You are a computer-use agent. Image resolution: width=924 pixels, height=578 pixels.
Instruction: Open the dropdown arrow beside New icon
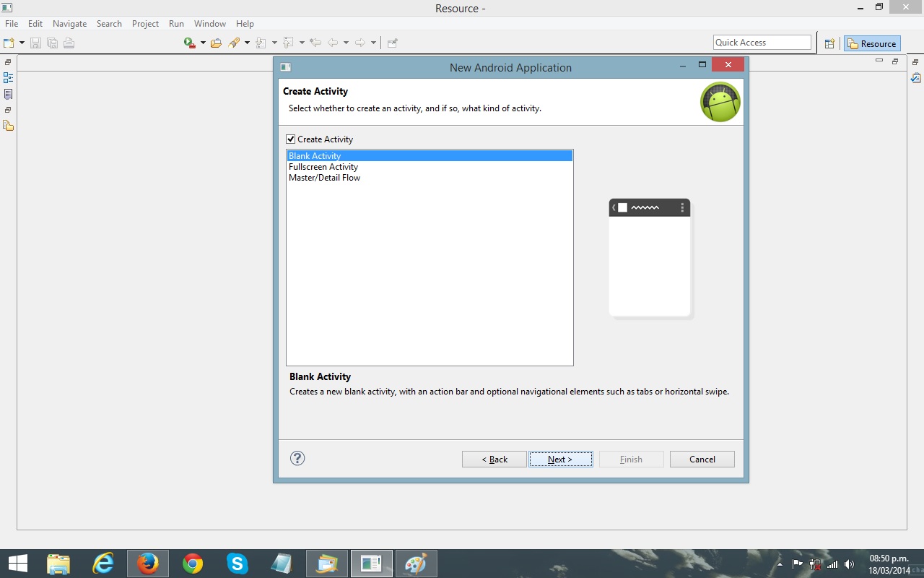22,43
